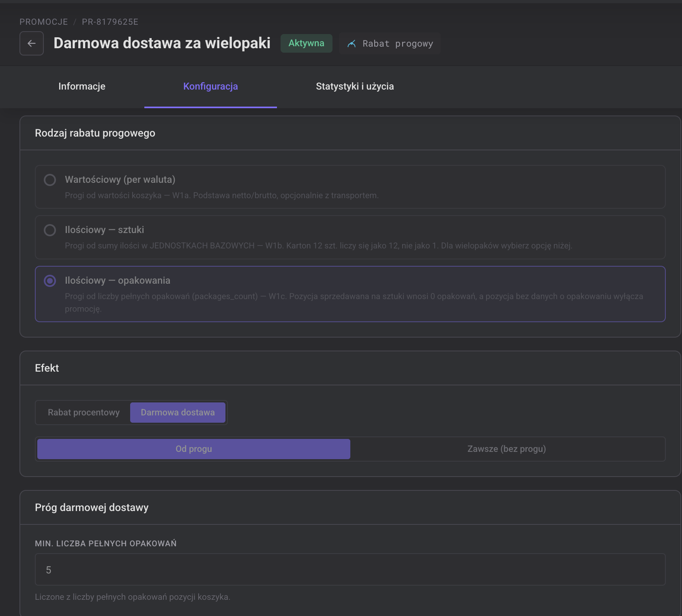Choose Darmowa dostawa effect
This screenshot has width=682, height=616.
pos(178,413)
